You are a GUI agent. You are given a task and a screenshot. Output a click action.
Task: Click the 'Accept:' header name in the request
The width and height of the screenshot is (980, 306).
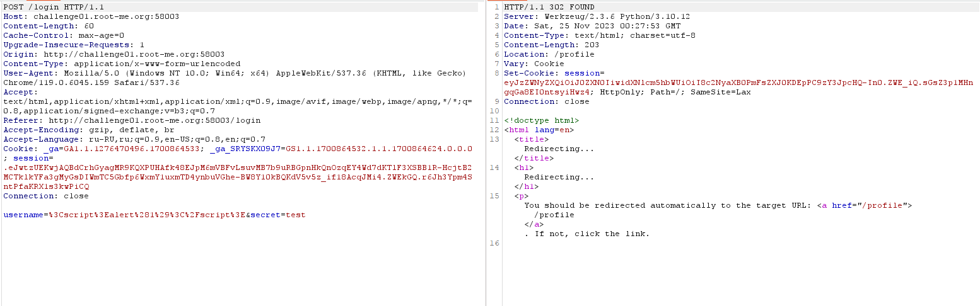tap(20, 92)
